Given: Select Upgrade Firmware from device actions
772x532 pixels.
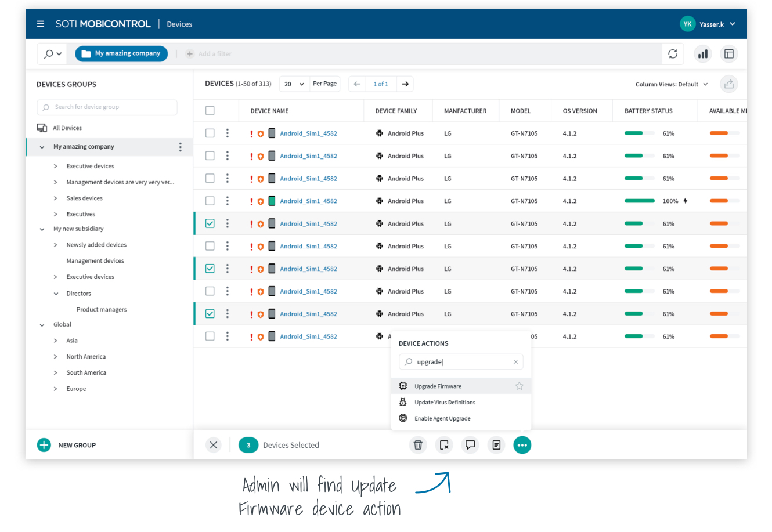Looking at the screenshot, I should (438, 386).
